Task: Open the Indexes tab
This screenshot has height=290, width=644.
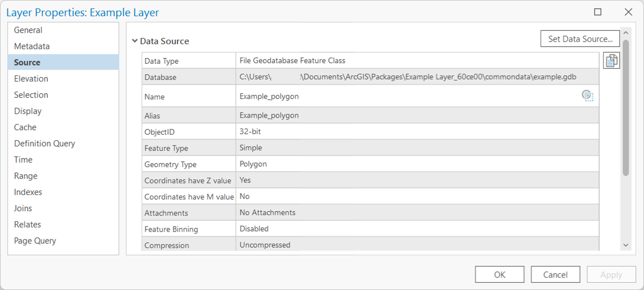Action: pyautogui.click(x=28, y=192)
